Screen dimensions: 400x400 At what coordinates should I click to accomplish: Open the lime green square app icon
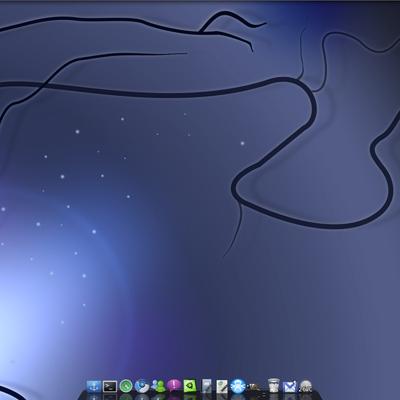[x=190, y=386]
